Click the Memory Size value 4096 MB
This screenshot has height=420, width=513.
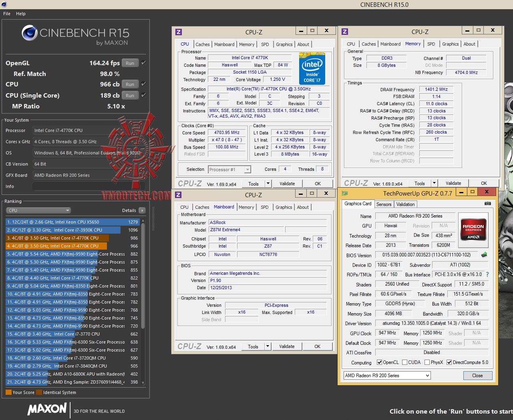click(393, 314)
